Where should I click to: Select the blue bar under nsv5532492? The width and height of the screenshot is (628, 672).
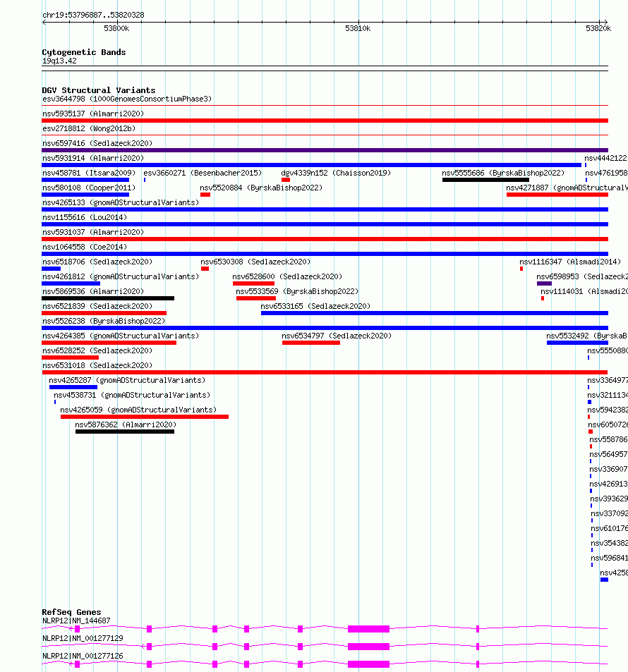(577, 343)
